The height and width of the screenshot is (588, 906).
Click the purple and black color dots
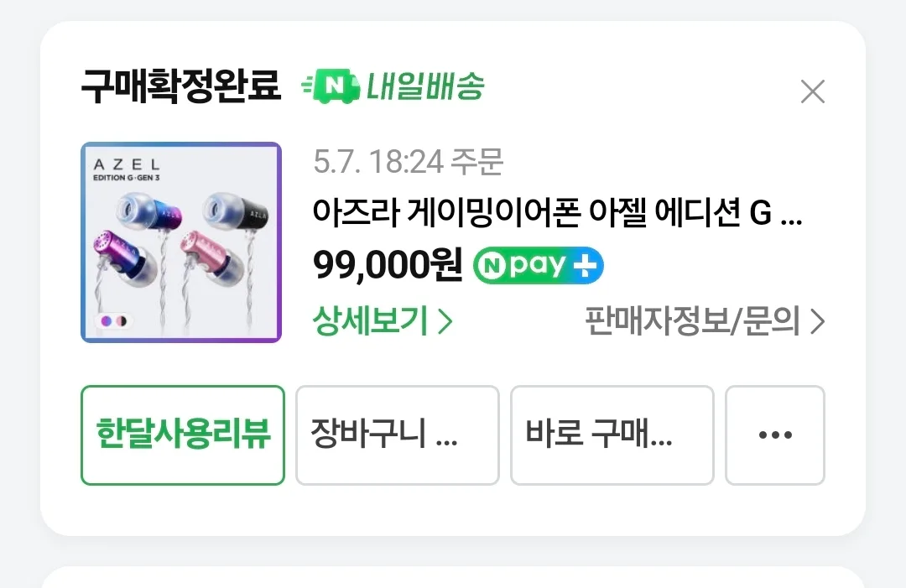pos(114,320)
